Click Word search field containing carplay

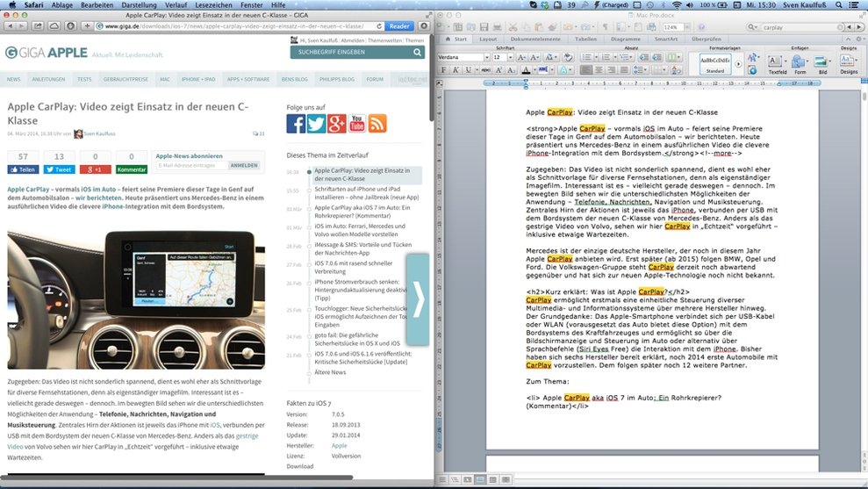click(x=799, y=26)
